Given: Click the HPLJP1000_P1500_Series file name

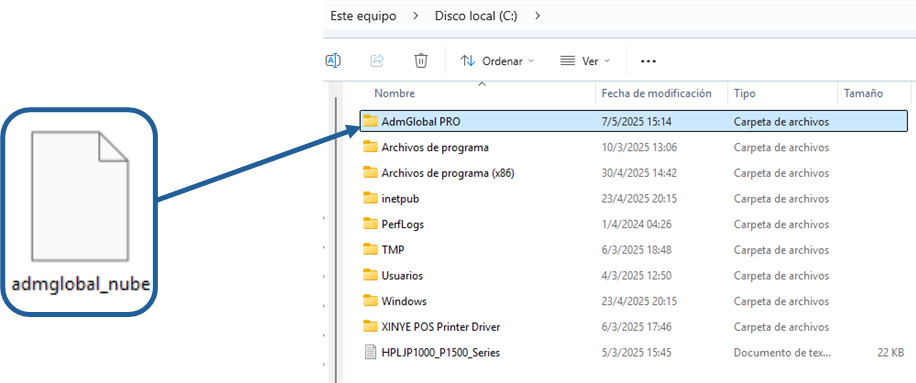Looking at the screenshot, I should point(440,353).
